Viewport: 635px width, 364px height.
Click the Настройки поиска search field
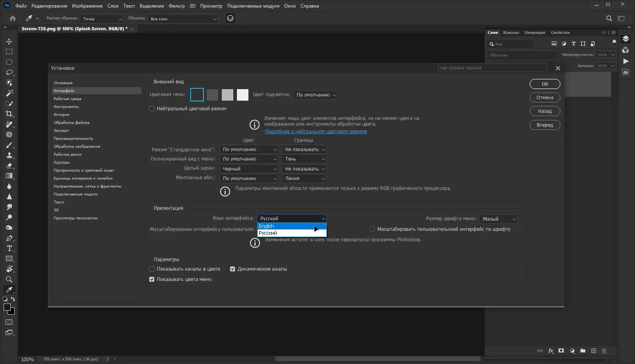(x=492, y=68)
